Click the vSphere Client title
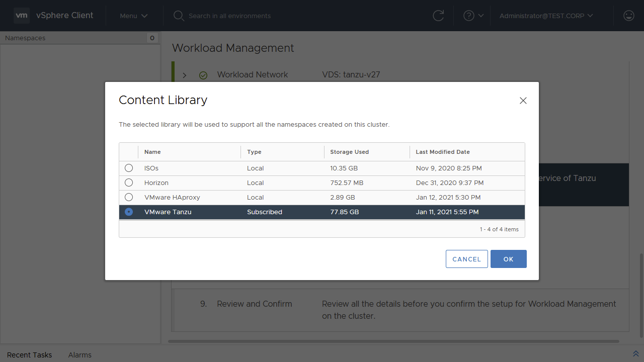The image size is (644, 362). (64, 15)
